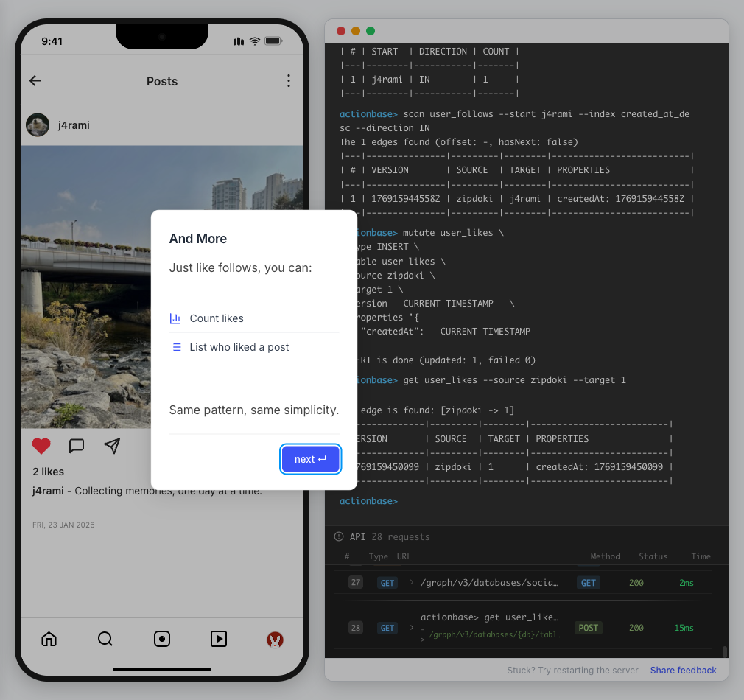This screenshot has height=700, width=744.
Task: Tap the center record icon in bottom nav
Action: click(x=162, y=639)
